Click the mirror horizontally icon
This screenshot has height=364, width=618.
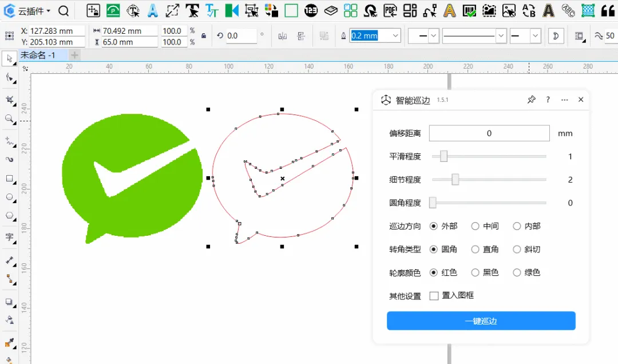[x=282, y=36]
